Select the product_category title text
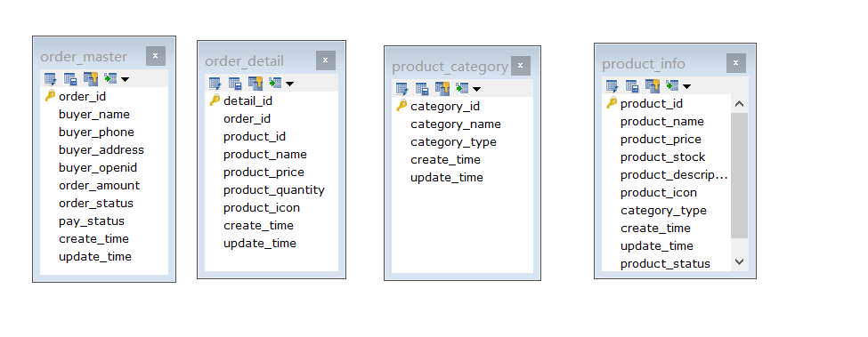 click(x=450, y=67)
